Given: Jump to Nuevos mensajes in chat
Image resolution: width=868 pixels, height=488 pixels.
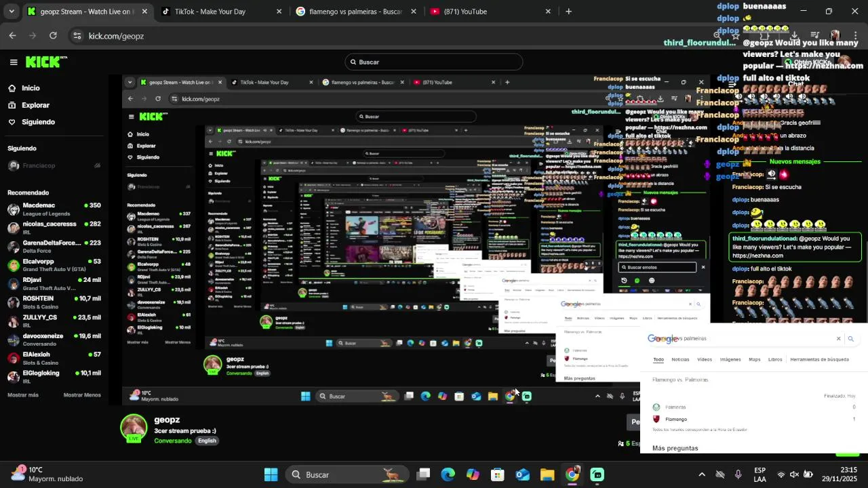Looking at the screenshot, I should [795, 161].
